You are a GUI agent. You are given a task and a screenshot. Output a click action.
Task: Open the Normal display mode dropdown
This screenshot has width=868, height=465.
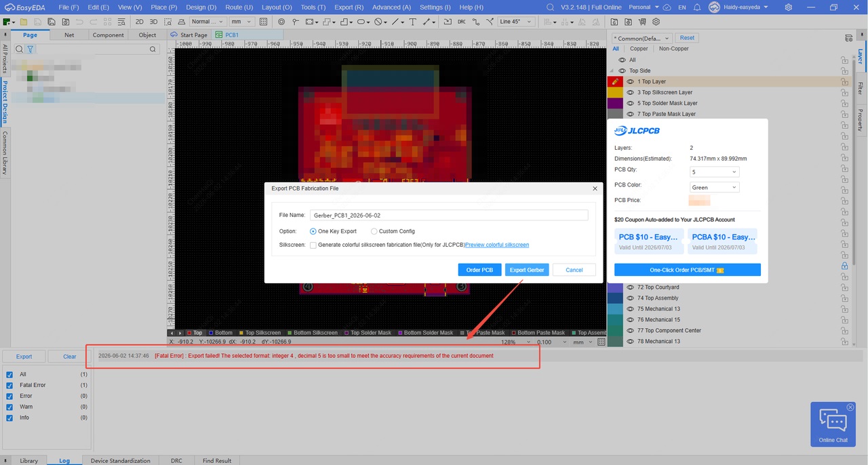[207, 22]
